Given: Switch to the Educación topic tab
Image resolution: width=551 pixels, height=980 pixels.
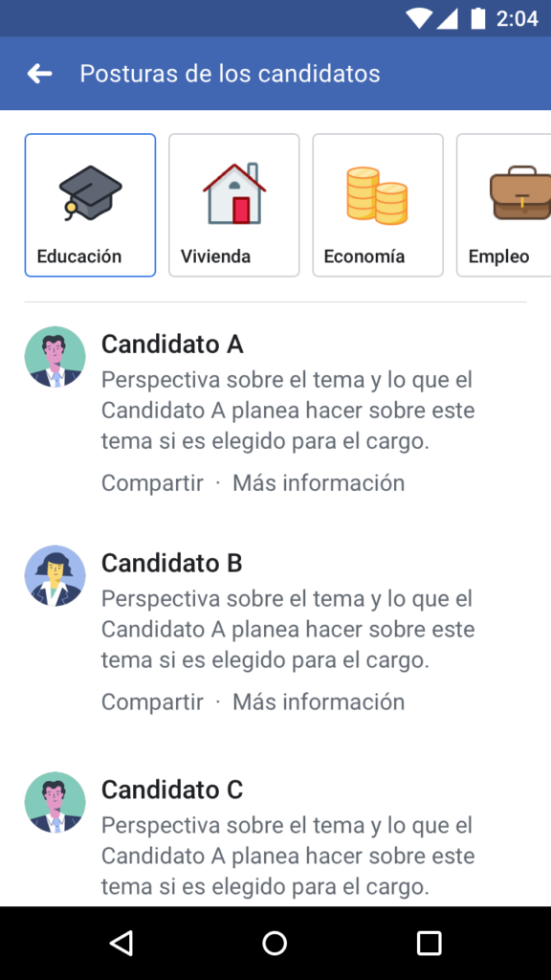Looking at the screenshot, I should point(90,205).
